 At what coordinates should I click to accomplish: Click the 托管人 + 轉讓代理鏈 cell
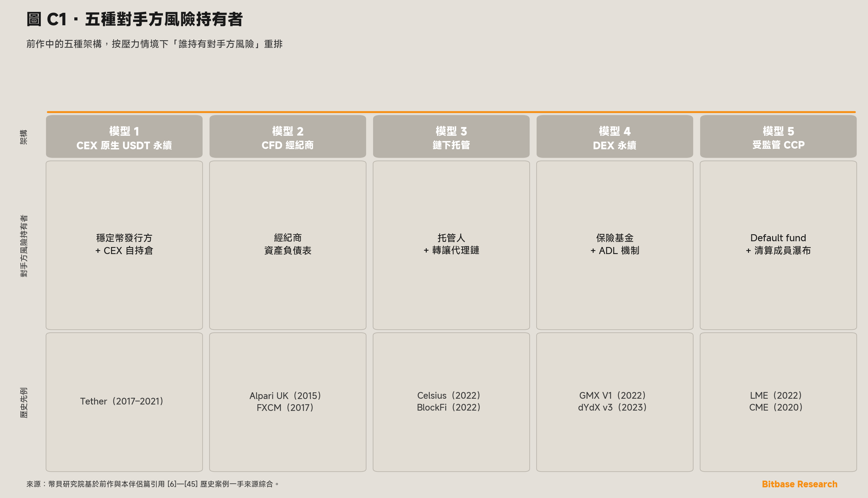[x=451, y=245]
